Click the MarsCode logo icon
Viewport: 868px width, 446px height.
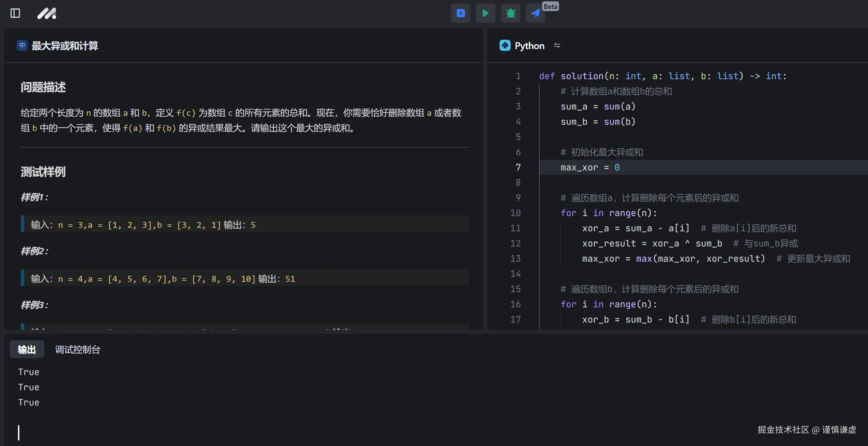[47, 13]
